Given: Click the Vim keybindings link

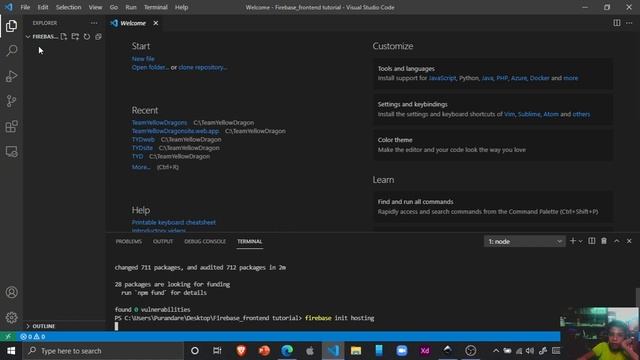Looking at the screenshot, I should (x=509, y=114).
